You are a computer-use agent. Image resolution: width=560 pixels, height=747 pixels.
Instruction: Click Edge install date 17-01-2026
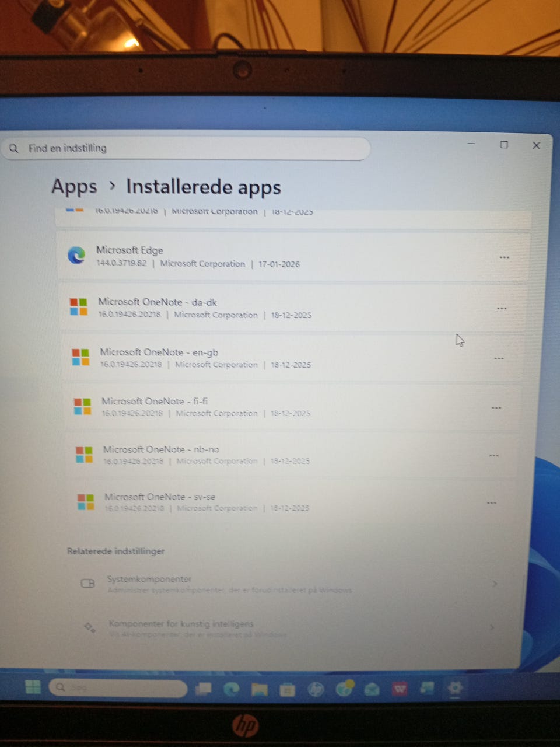[x=279, y=264]
